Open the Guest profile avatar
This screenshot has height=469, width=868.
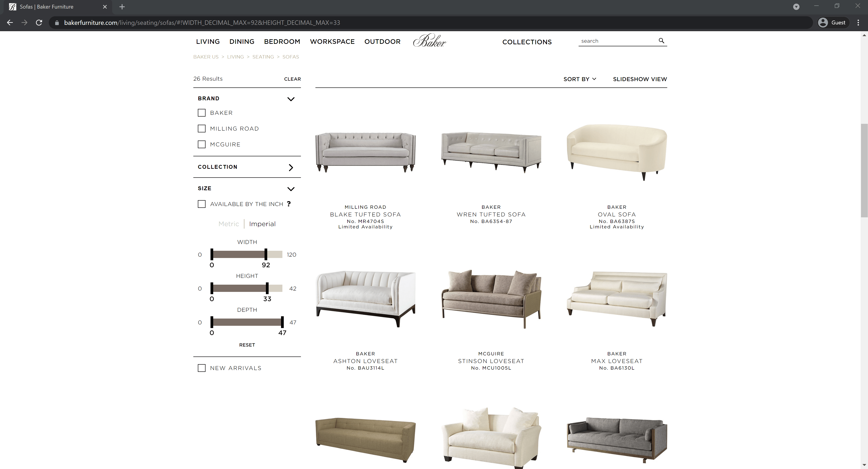(x=823, y=23)
